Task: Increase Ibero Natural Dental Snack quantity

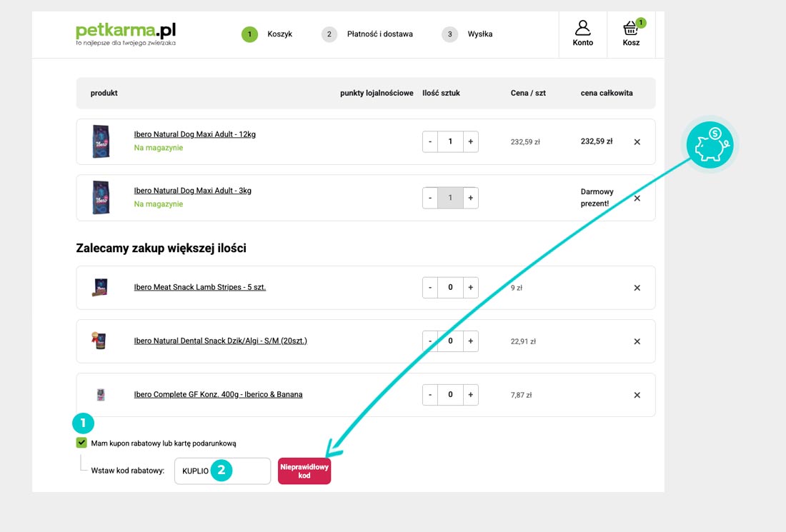Action: point(470,341)
